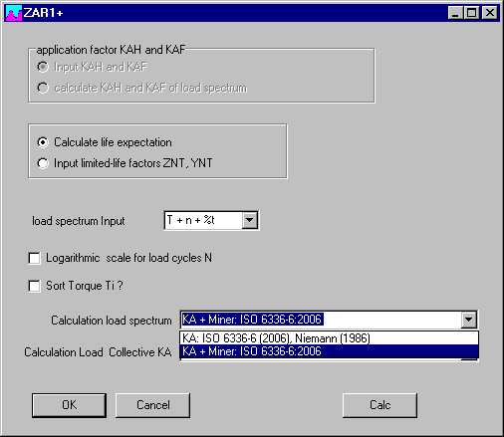The image size is (504, 437).
Task: Minimize the ZAR1+ window
Action: point(455,13)
